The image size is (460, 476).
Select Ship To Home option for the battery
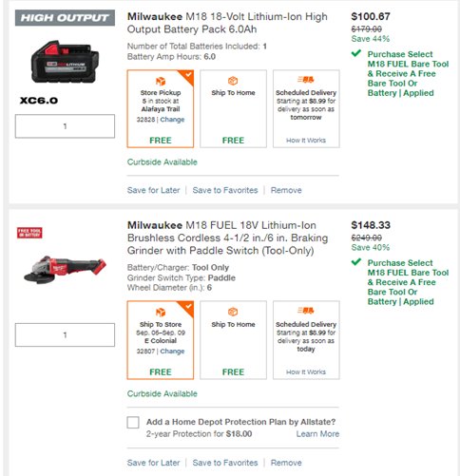coord(233,108)
